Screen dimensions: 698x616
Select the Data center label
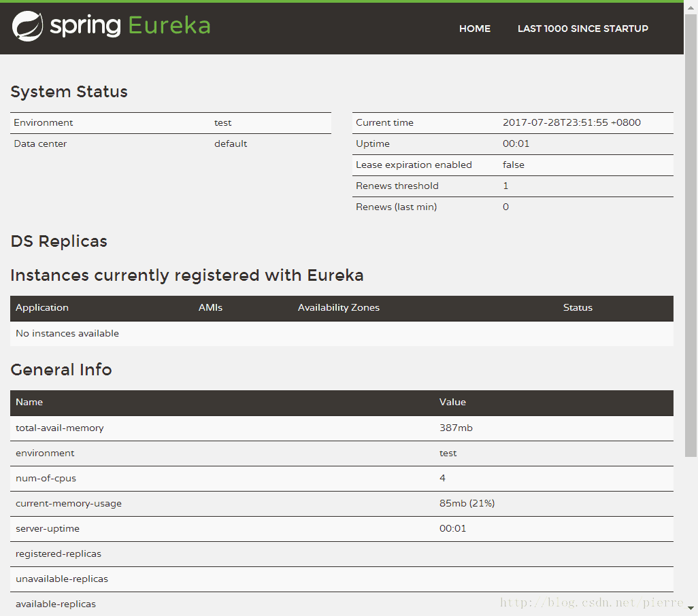pyautogui.click(x=40, y=143)
